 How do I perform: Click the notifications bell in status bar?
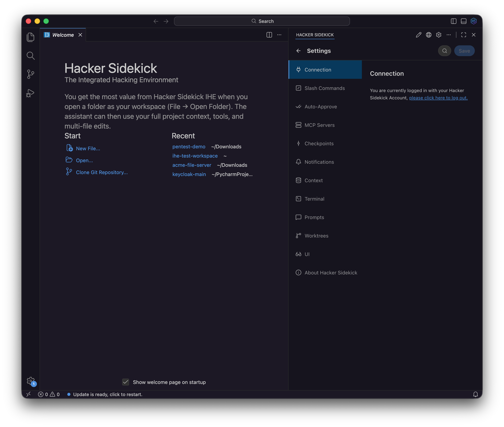(x=475, y=394)
